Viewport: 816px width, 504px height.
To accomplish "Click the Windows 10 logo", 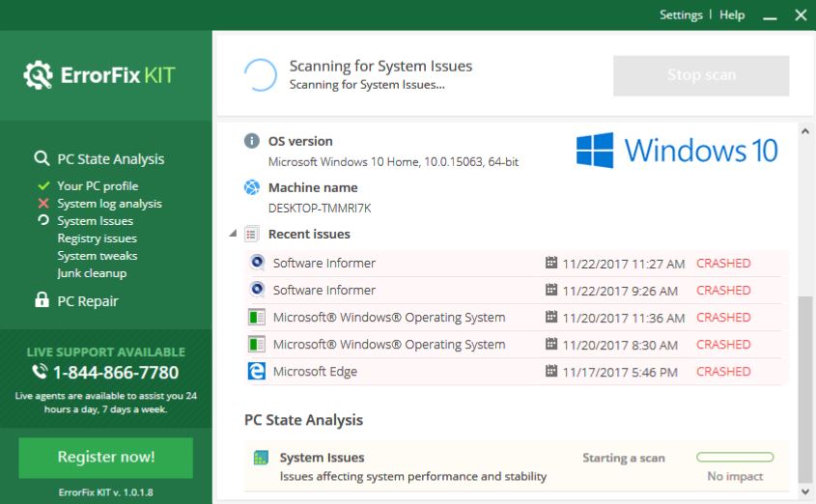I will tap(676, 151).
